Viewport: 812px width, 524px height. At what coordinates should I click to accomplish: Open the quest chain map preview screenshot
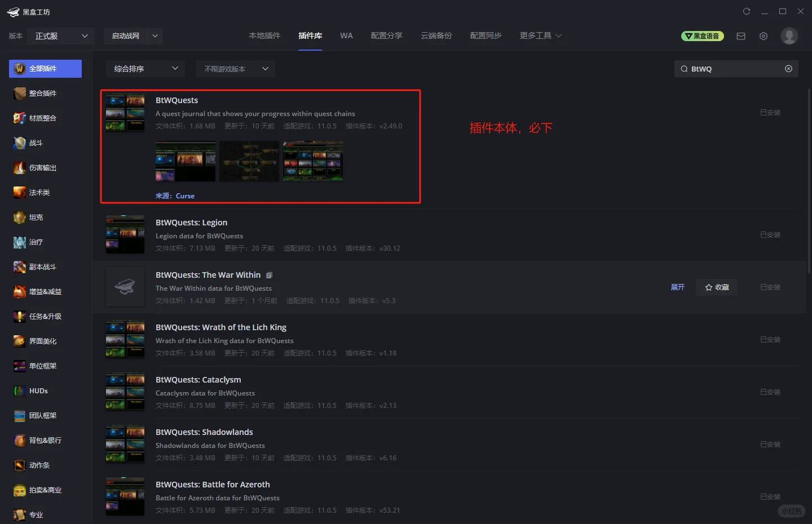[249, 161]
